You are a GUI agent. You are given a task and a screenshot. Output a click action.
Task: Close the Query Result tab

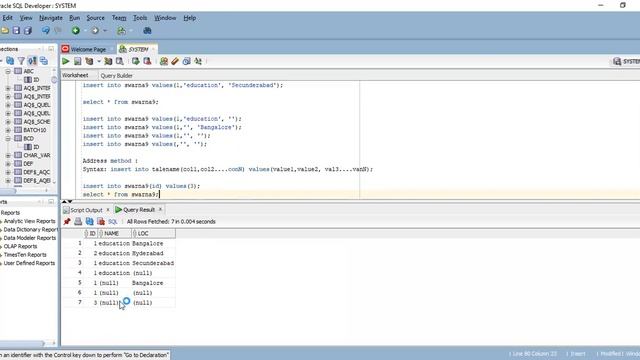pos(160,209)
